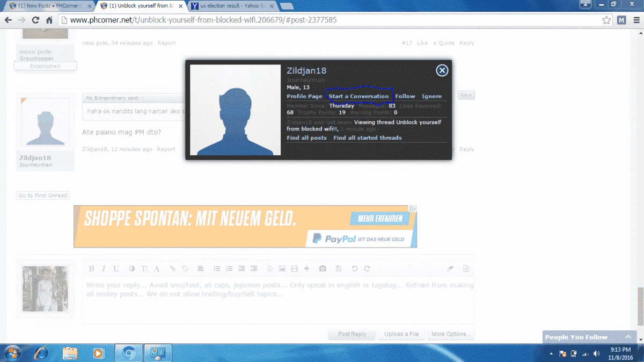Viewport: 644px width, 362px height.
Task: Click the insert image icon
Action: 282,269
